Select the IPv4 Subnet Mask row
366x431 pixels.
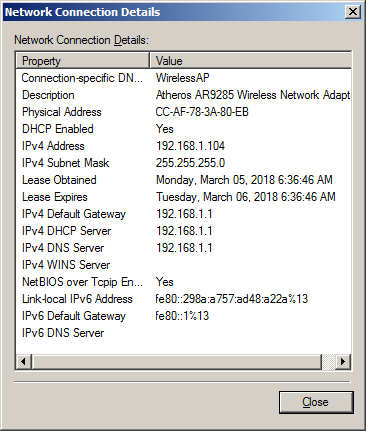pos(183,163)
